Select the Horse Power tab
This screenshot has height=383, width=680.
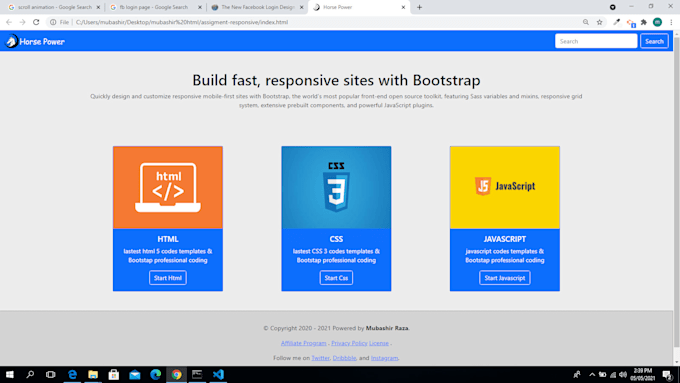[359, 7]
